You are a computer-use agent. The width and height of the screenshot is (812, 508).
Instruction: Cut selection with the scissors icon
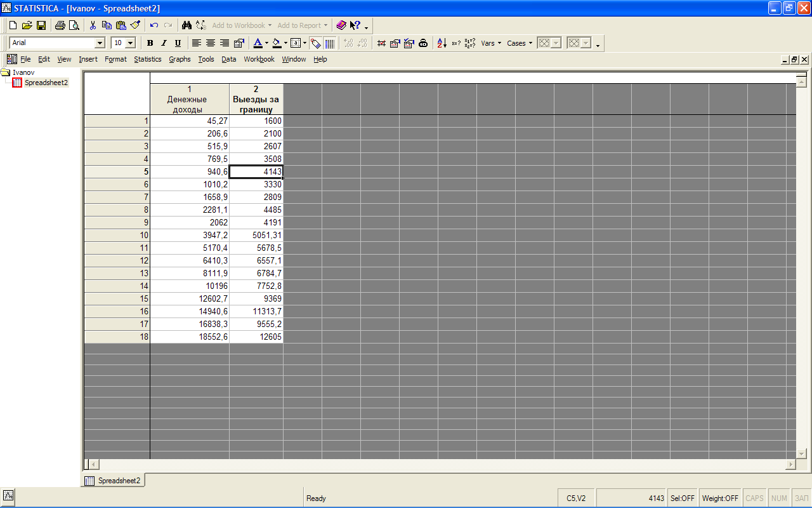pyautogui.click(x=93, y=25)
